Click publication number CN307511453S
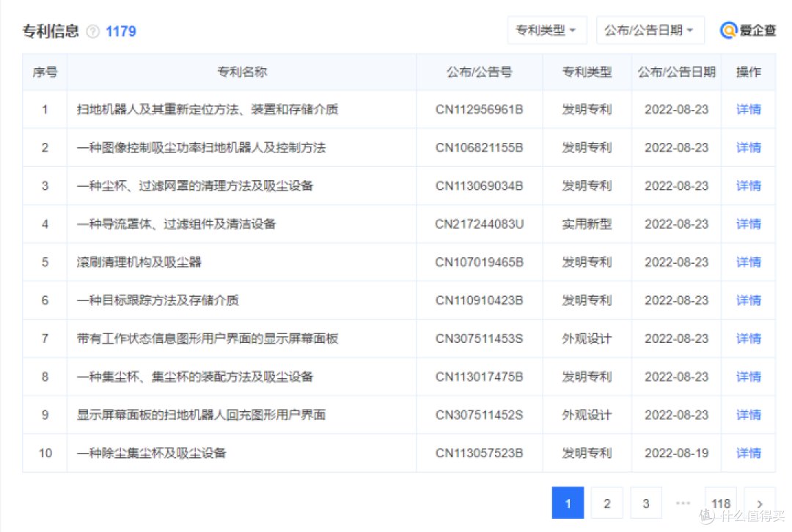The image size is (792, 532). [x=479, y=339]
